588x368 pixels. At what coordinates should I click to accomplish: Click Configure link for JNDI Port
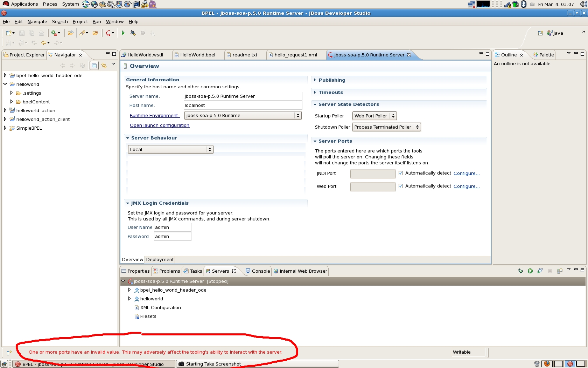click(x=467, y=173)
